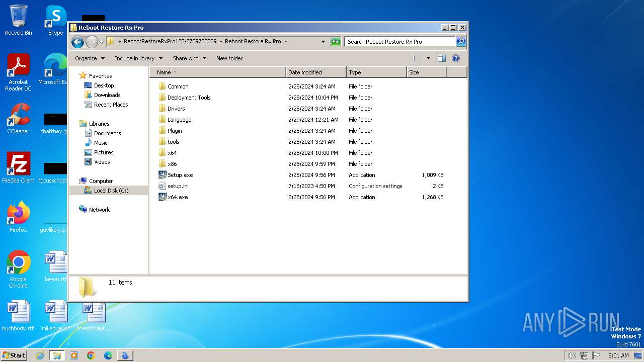Image resolution: width=644 pixels, height=362 pixels.
Task: Select the Plugin folder
Action: click(175, 131)
